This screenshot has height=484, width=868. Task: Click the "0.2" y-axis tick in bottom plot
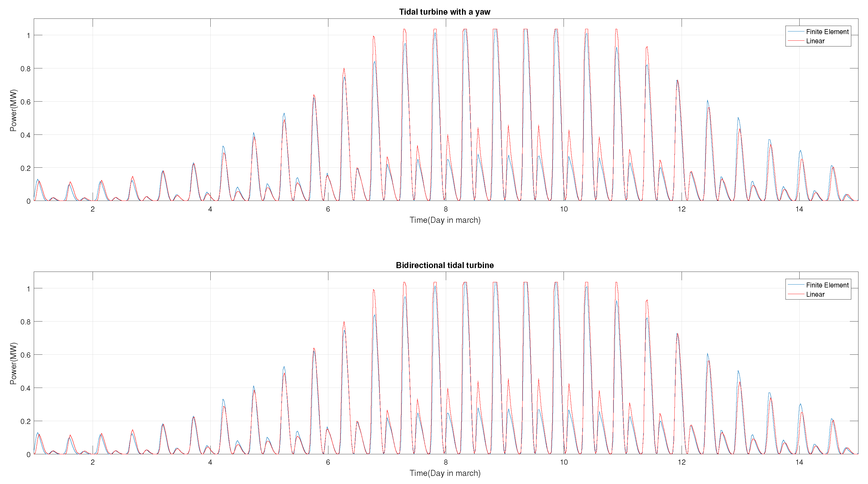pyautogui.click(x=25, y=421)
